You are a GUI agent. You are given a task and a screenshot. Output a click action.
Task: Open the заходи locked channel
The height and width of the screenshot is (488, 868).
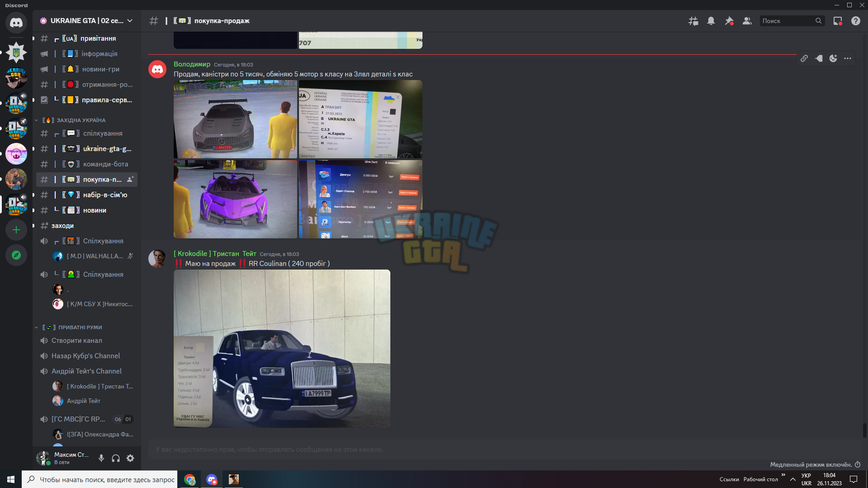[x=87, y=226]
